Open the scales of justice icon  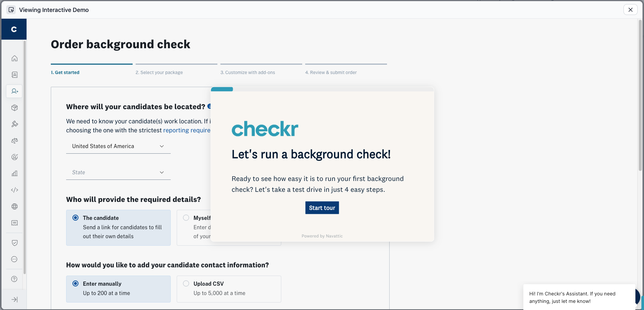15,141
